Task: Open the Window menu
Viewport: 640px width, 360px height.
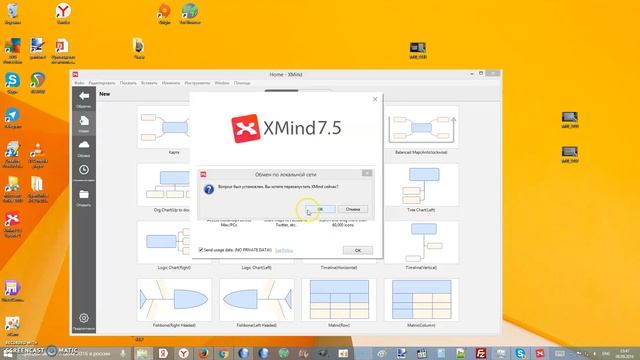Action: 222,83
